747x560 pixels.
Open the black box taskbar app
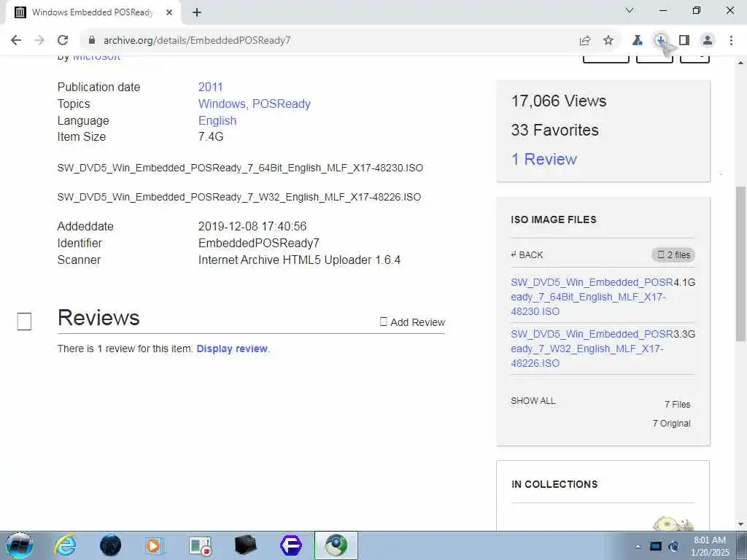click(x=246, y=545)
